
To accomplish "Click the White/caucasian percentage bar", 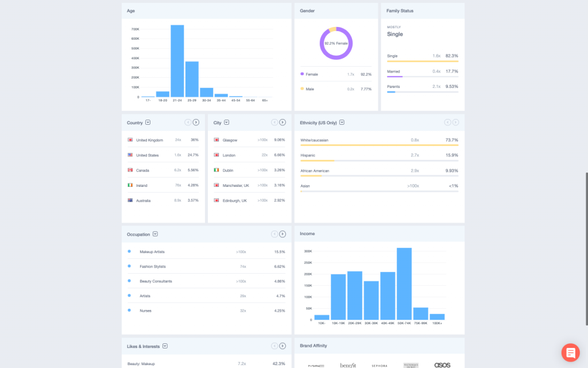I will tap(379, 145).
